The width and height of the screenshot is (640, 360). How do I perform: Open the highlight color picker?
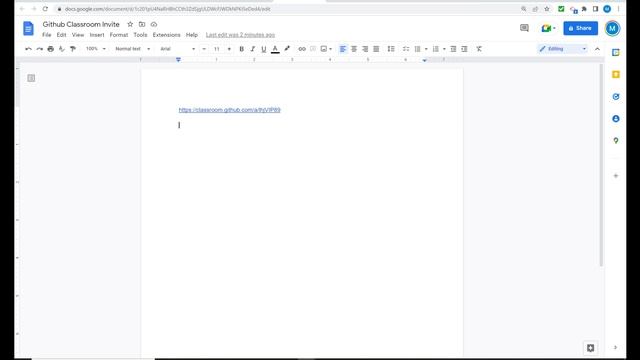[287, 49]
